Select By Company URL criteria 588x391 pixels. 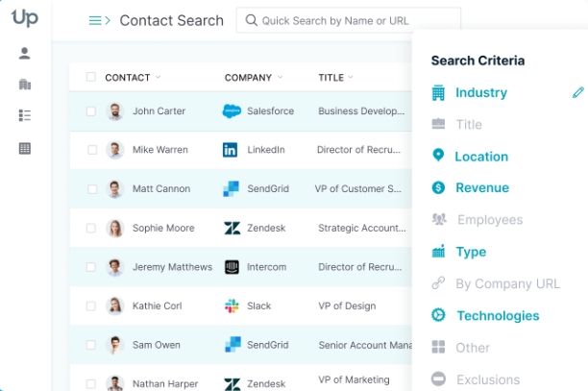click(x=507, y=283)
